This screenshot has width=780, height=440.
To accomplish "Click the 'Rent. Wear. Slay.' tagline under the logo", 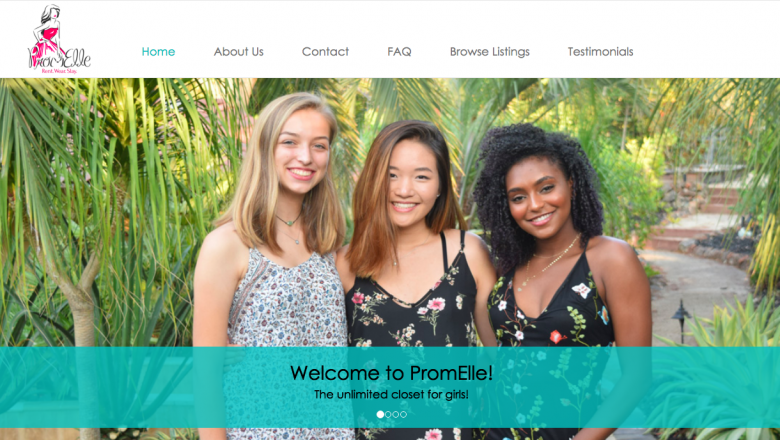I will pyautogui.click(x=59, y=72).
